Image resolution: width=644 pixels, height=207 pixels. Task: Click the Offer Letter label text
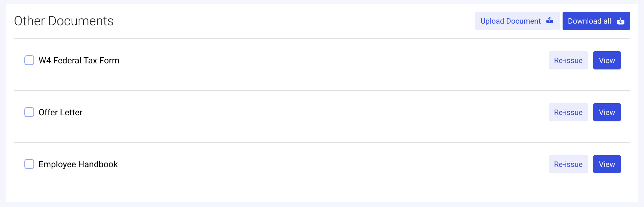tap(60, 112)
